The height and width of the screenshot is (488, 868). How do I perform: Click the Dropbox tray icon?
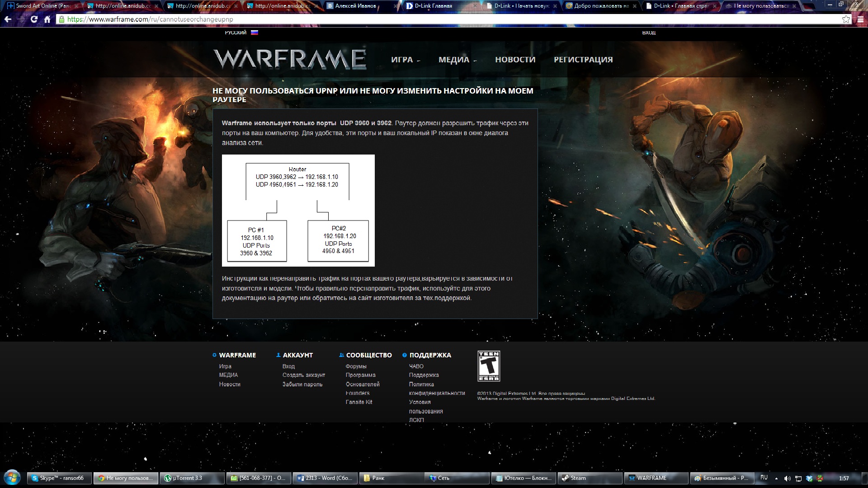pos(809,478)
